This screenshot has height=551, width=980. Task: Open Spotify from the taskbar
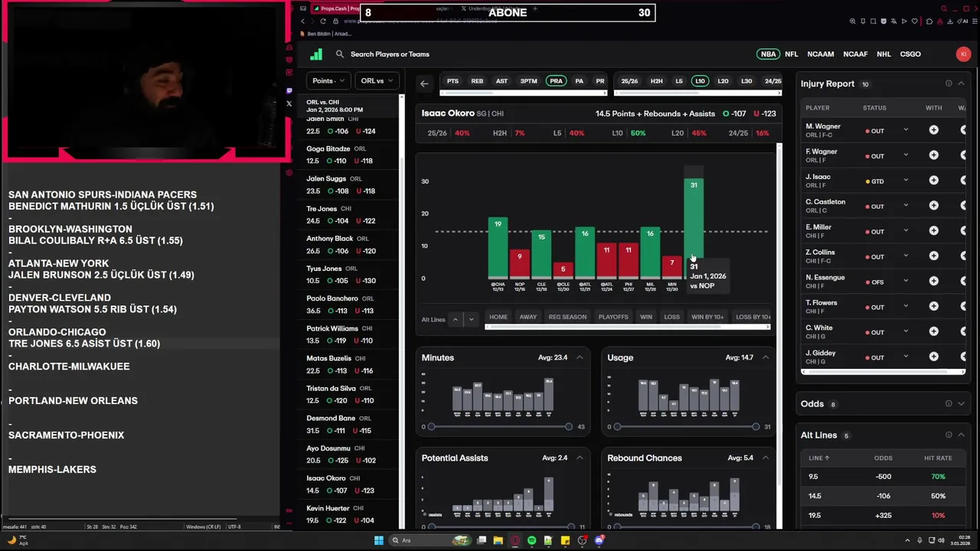(531, 540)
